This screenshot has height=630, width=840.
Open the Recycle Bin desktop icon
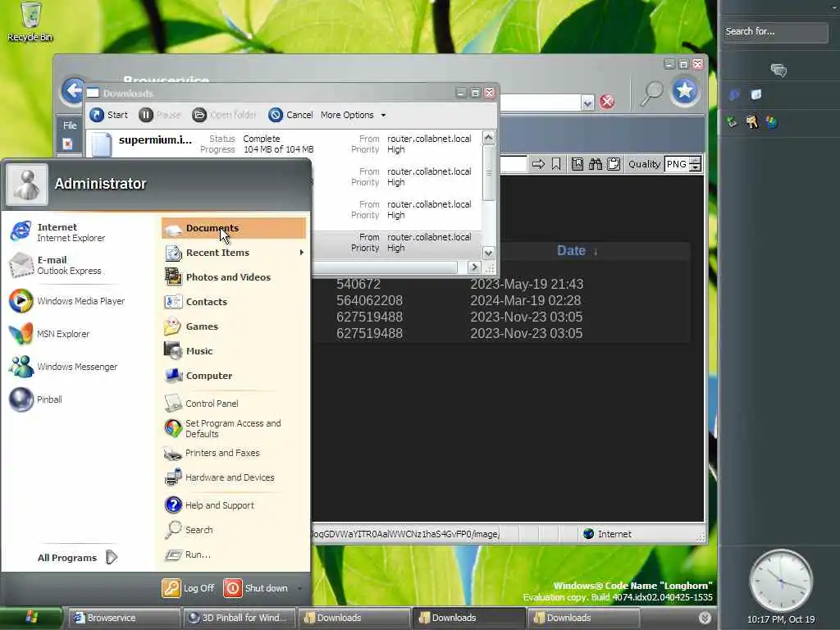[x=30, y=22]
